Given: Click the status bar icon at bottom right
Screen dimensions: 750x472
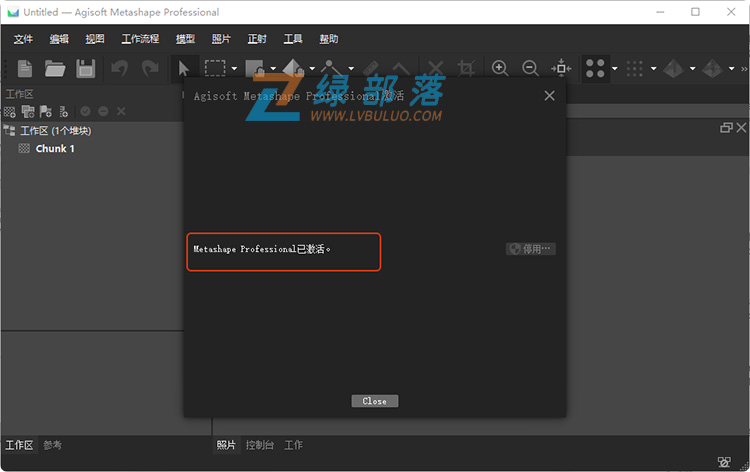Looking at the screenshot, I should tap(724, 462).
